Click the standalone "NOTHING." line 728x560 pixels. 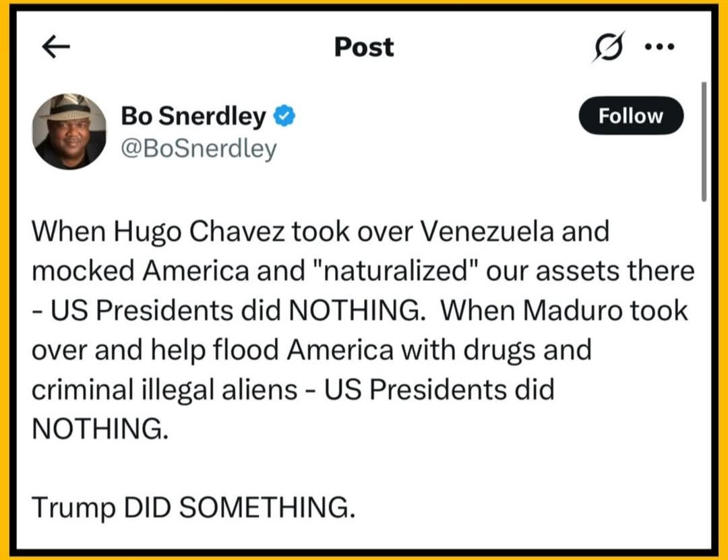pyautogui.click(x=99, y=429)
